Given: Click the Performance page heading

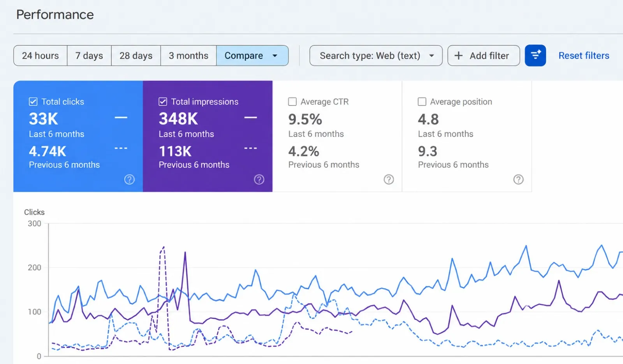Looking at the screenshot, I should tap(55, 15).
